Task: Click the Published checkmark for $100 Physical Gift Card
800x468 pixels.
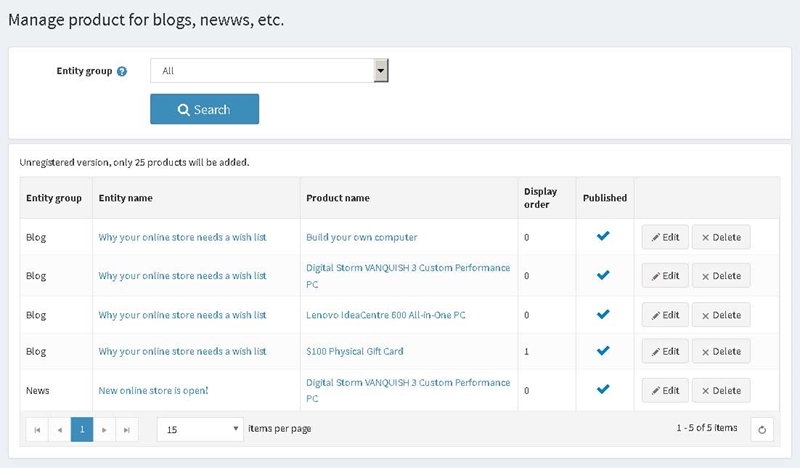Action: coord(603,351)
